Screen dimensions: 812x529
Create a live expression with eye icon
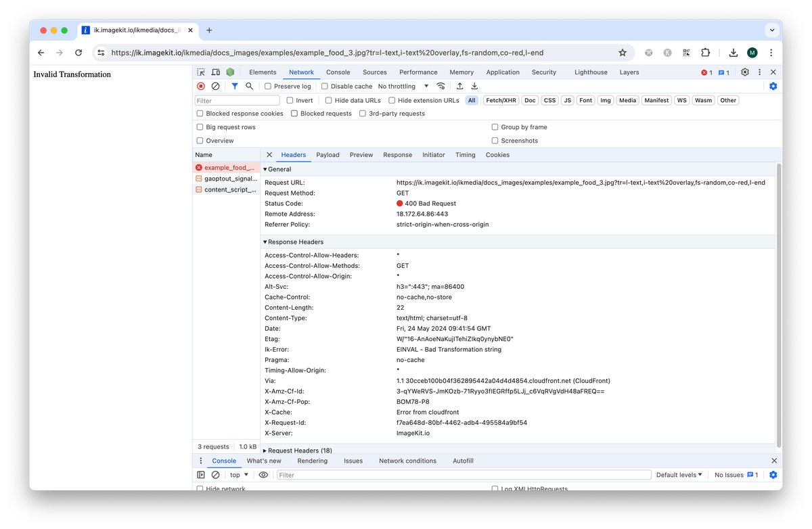(x=263, y=475)
